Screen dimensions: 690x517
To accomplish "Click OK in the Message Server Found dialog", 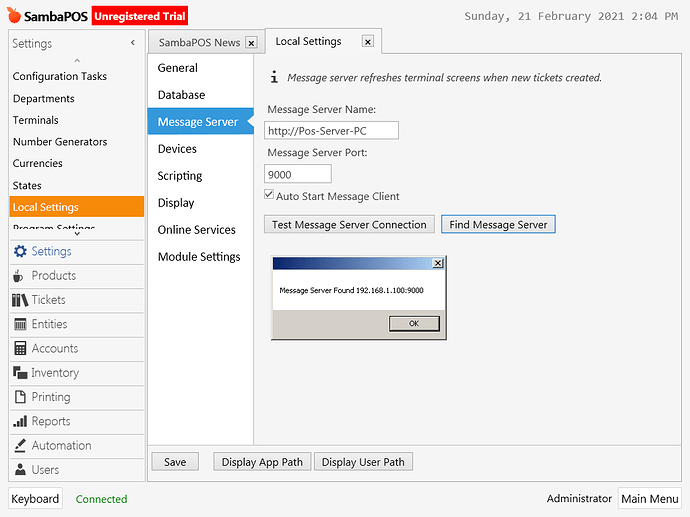I will [414, 323].
